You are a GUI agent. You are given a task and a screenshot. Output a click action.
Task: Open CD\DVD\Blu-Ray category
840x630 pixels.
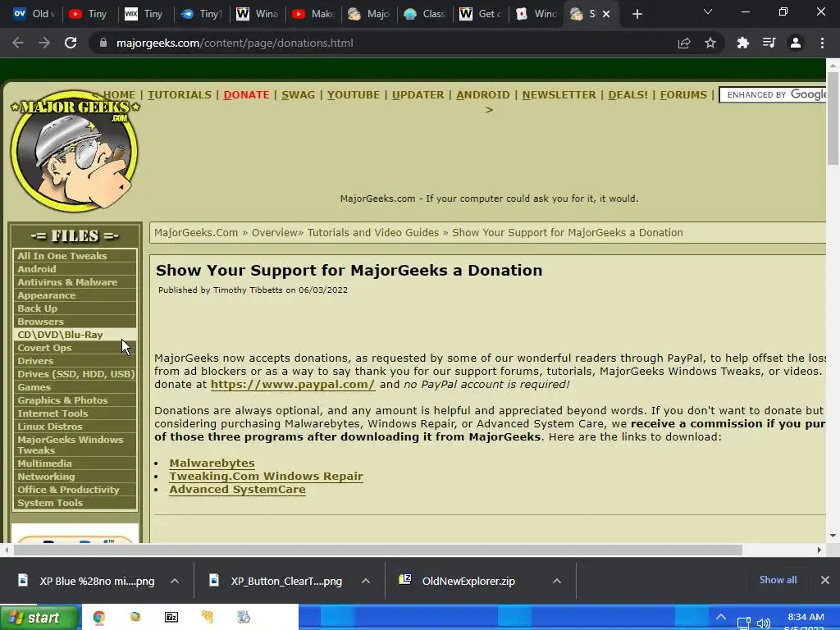pos(75,335)
